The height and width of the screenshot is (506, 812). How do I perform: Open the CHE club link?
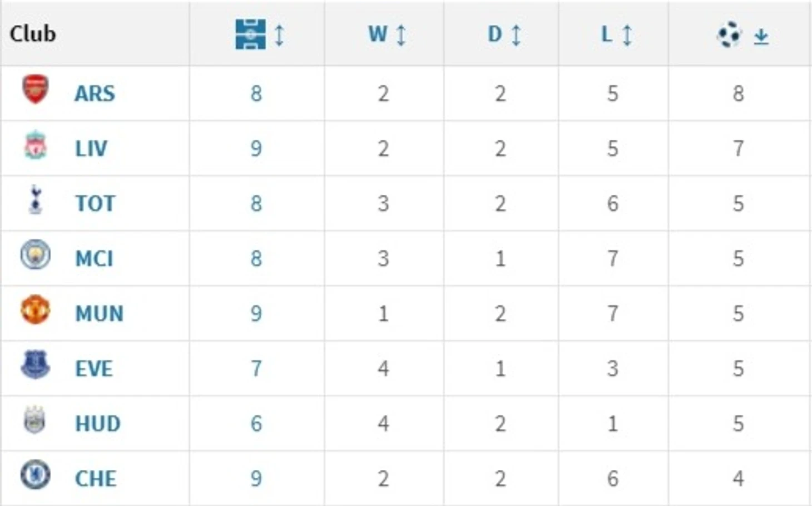point(96,479)
